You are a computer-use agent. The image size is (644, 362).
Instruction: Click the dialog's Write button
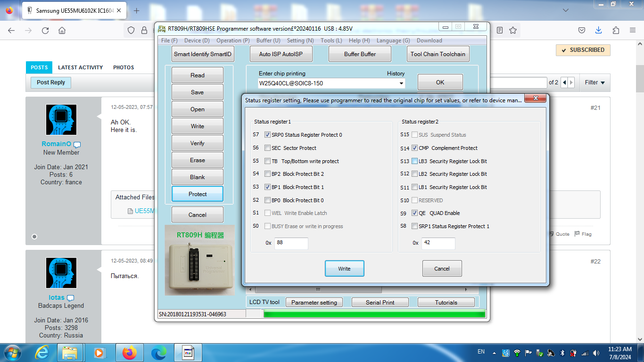(x=344, y=269)
